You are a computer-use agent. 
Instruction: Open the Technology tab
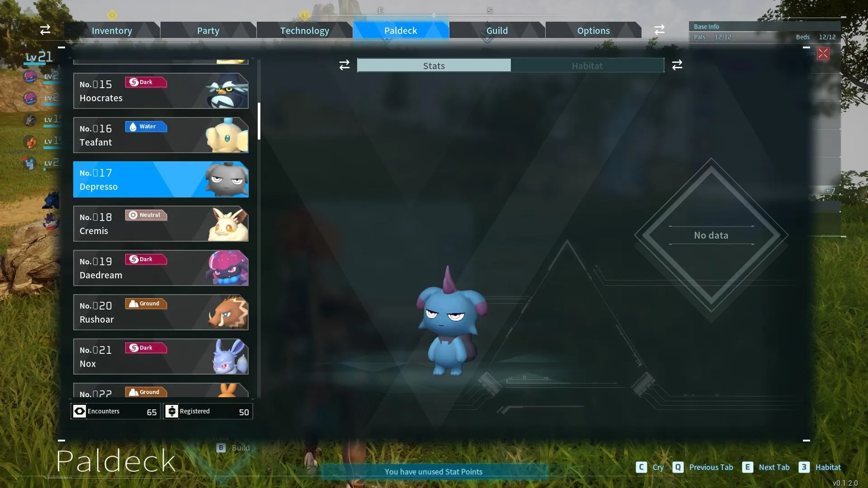[305, 29]
